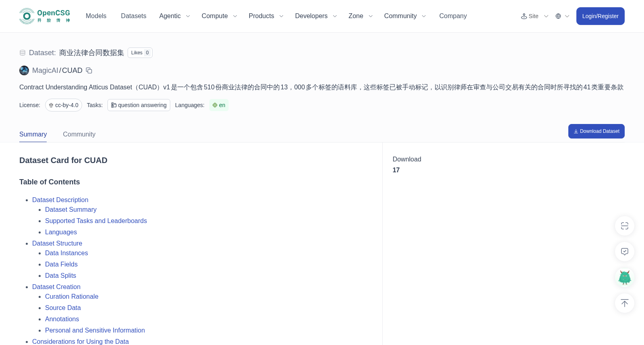Click the globe language icon
This screenshot has height=345, width=644.
coord(558,16)
